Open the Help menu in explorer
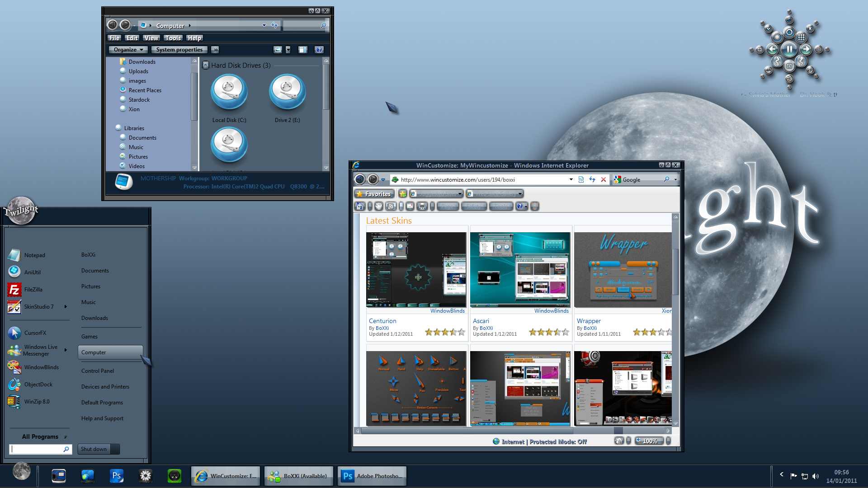The width and height of the screenshot is (868, 488). point(194,38)
